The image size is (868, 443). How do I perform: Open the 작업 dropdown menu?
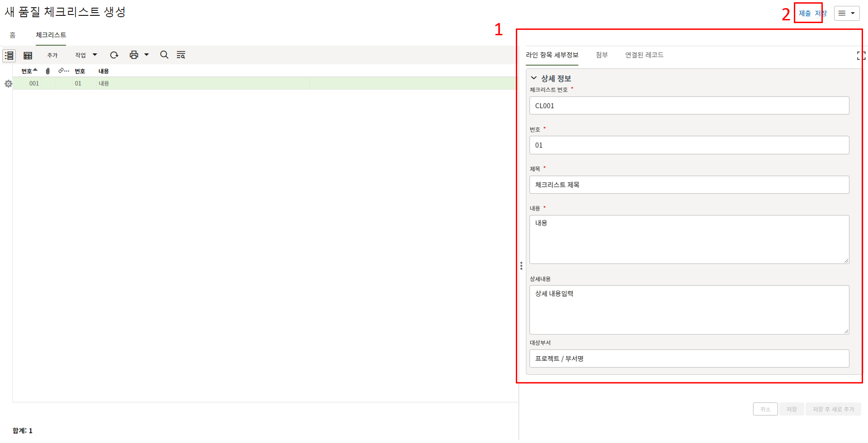[x=86, y=55]
